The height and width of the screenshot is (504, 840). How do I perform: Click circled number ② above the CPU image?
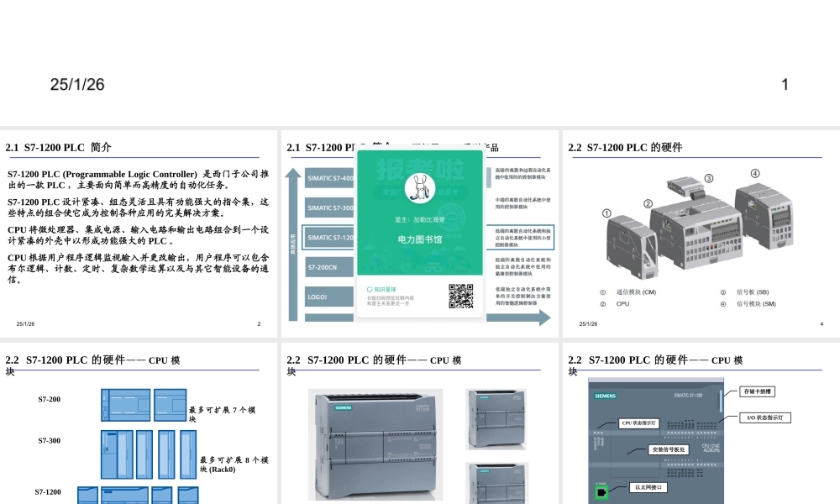(x=647, y=202)
